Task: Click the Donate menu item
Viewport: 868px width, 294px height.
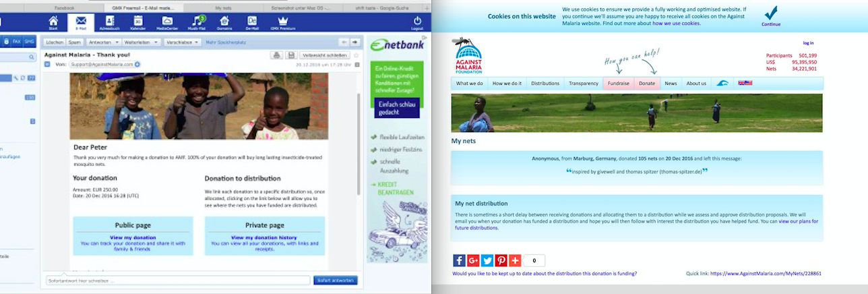Action: [x=647, y=83]
